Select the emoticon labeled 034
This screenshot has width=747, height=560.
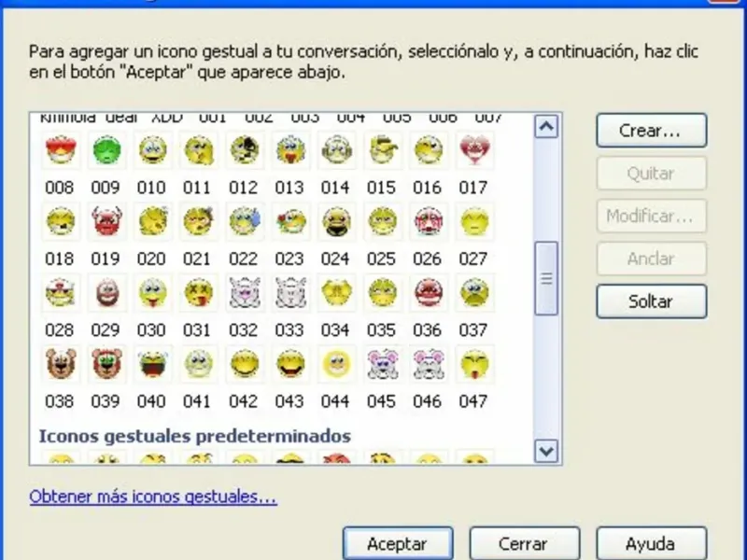click(x=337, y=293)
